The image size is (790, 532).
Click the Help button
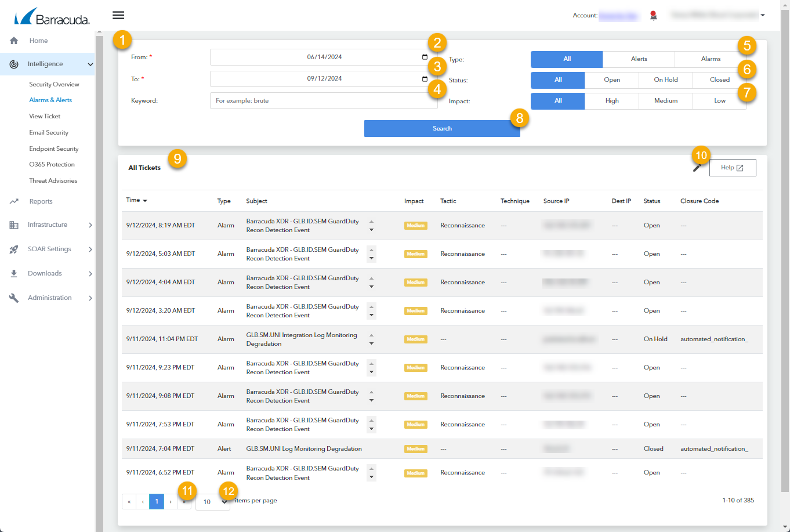733,168
